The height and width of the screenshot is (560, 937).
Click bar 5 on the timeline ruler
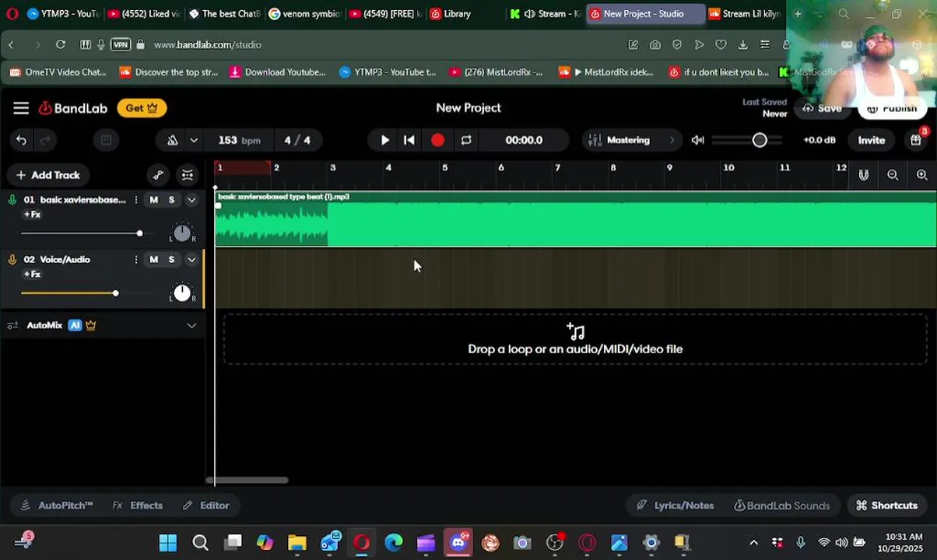(445, 168)
